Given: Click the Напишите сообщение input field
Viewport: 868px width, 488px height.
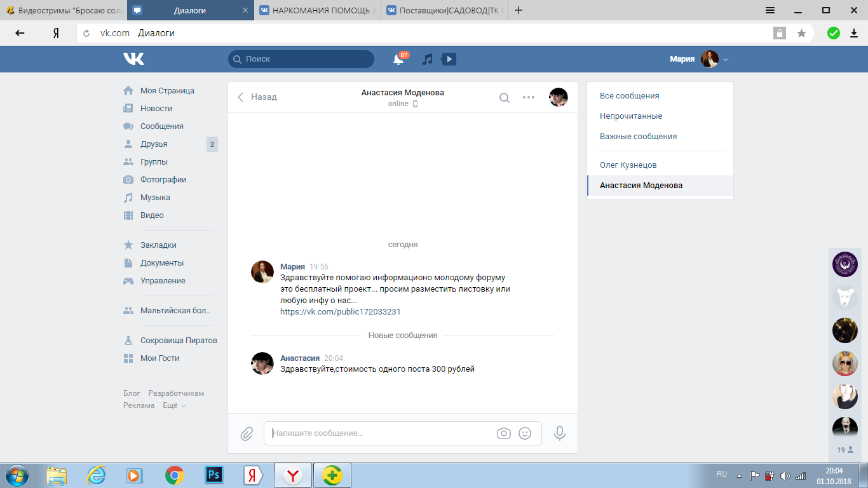Looking at the screenshot, I should [381, 433].
